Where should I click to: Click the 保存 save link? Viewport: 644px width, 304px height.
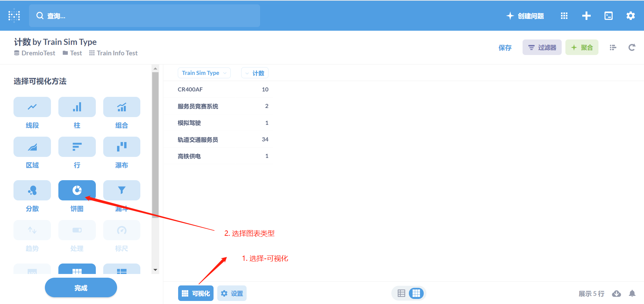(505, 48)
